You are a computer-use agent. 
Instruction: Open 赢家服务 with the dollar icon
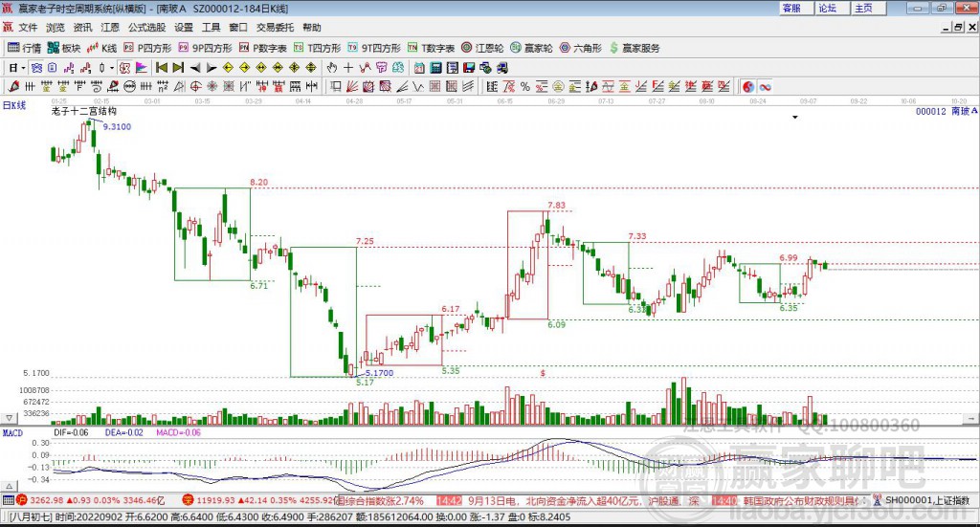coord(635,48)
